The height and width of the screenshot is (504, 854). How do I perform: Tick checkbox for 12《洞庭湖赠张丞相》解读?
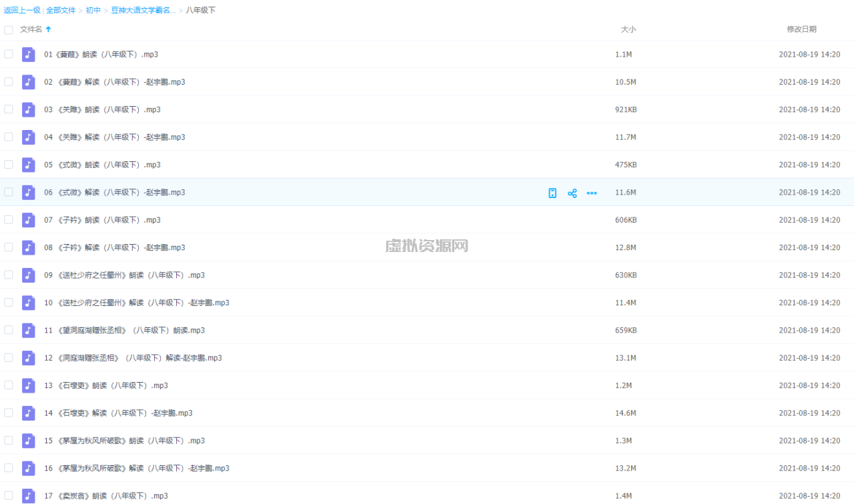click(x=9, y=357)
